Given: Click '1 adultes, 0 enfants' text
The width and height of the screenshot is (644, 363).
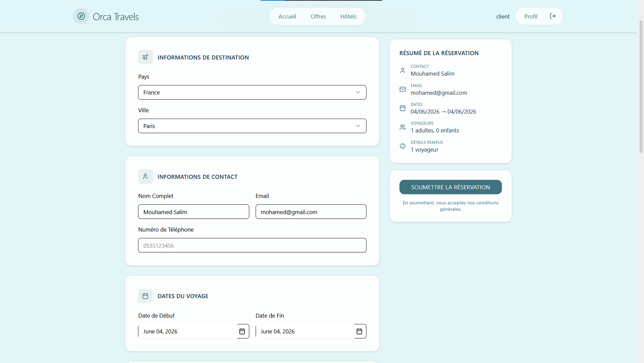Looking at the screenshot, I should click(435, 130).
